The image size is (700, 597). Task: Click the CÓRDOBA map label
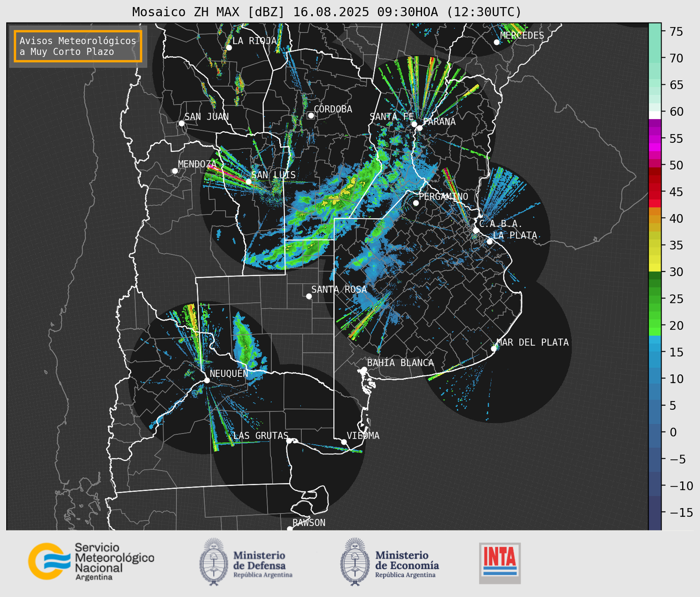point(333,109)
